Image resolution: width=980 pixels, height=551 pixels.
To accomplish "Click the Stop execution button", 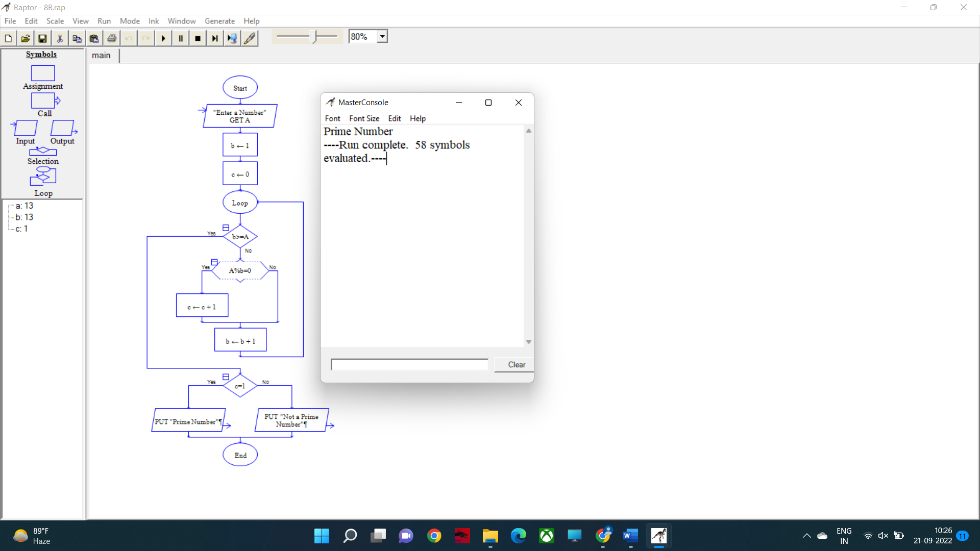I will tap(198, 38).
